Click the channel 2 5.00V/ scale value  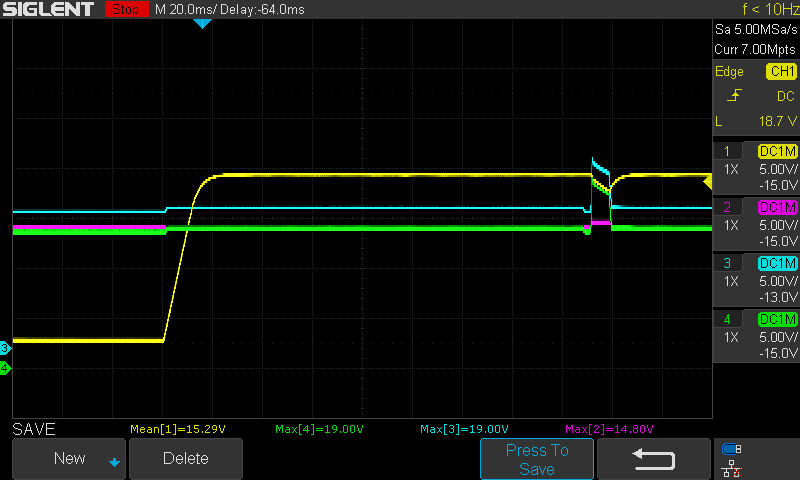(x=778, y=225)
